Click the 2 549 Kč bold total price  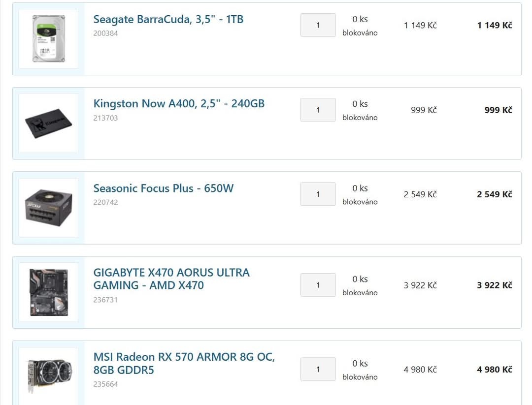click(495, 194)
